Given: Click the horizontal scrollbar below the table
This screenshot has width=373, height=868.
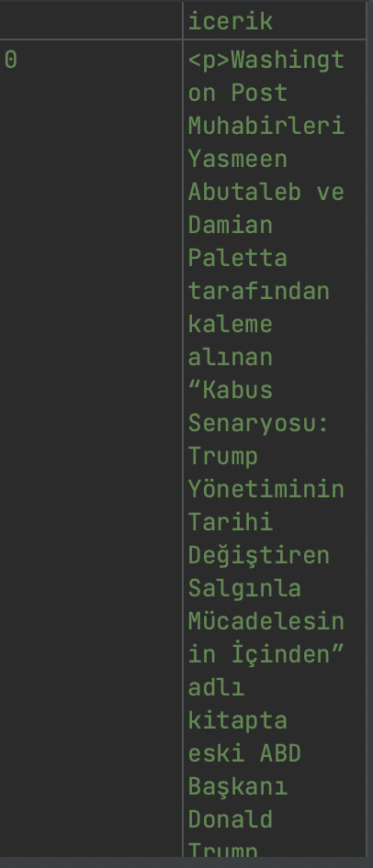Looking at the screenshot, I should pos(186,862).
